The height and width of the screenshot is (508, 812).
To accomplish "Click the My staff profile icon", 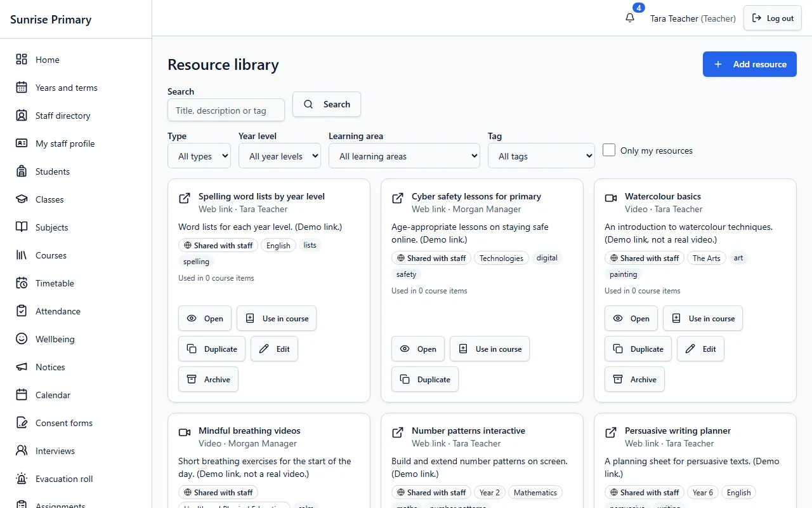I will point(22,143).
